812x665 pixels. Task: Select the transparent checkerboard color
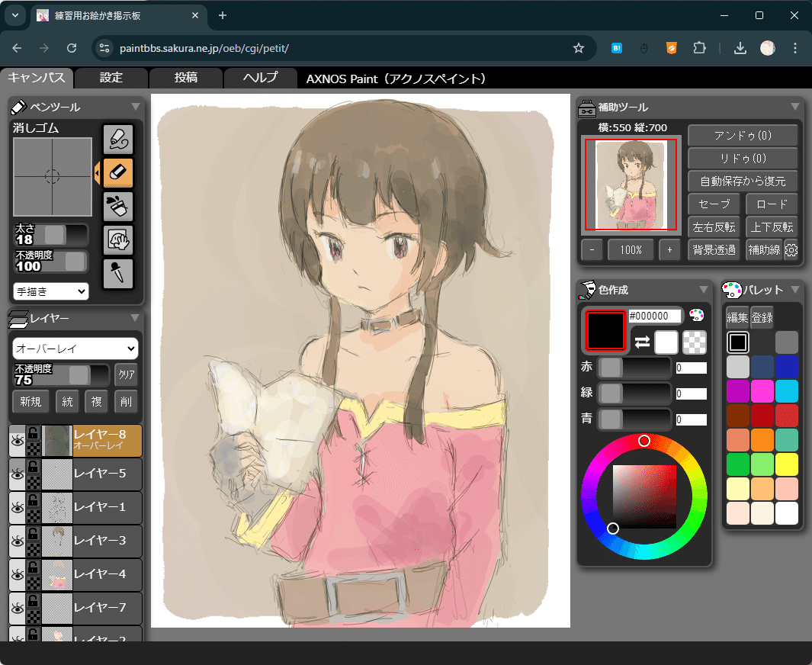pyautogui.click(x=695, y=342)
